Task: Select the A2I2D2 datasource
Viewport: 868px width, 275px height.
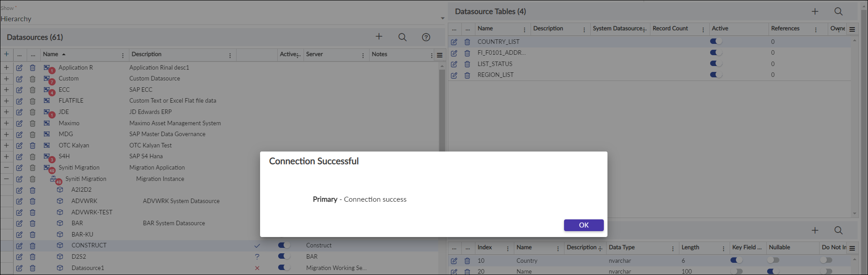Action: tap(81, 190)
